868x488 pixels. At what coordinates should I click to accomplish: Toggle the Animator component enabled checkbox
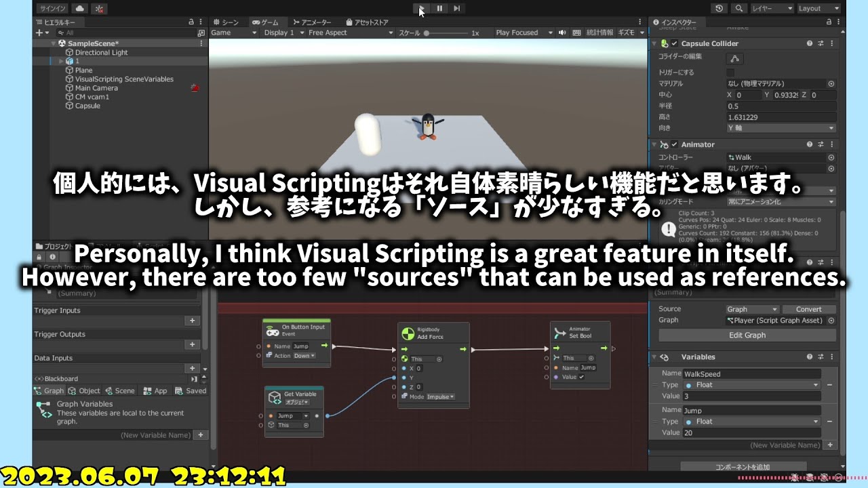(674, 144)
